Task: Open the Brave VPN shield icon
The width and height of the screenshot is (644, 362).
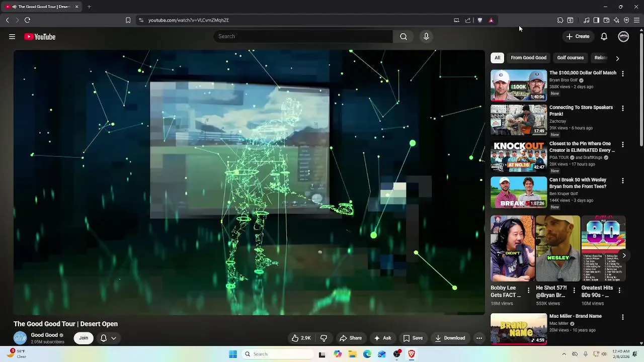Action: 626,20
